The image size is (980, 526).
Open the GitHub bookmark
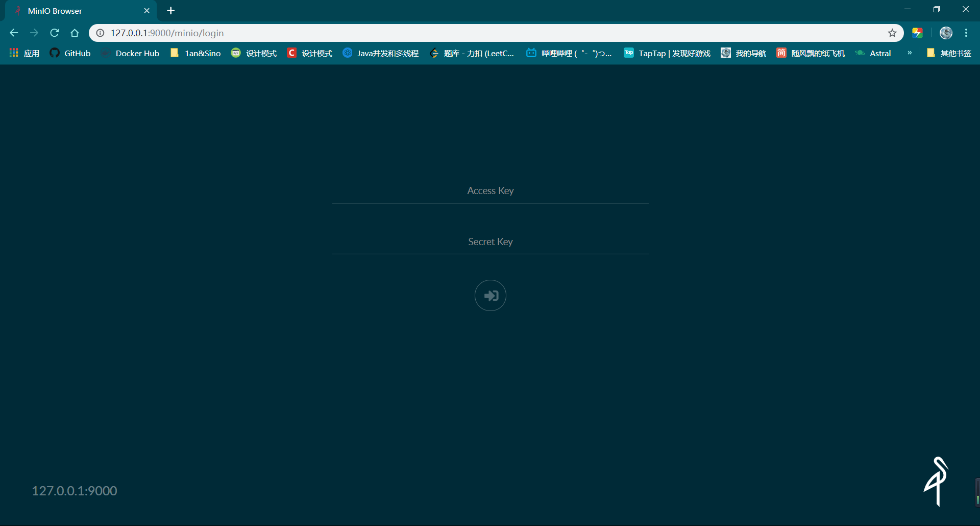(x=70, y=53)
